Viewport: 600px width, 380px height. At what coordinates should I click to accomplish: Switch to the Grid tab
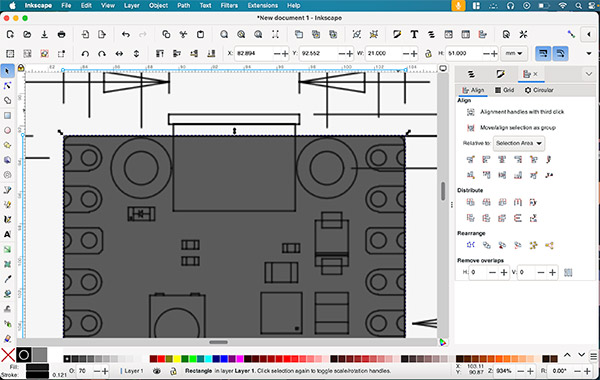[504, 90]
